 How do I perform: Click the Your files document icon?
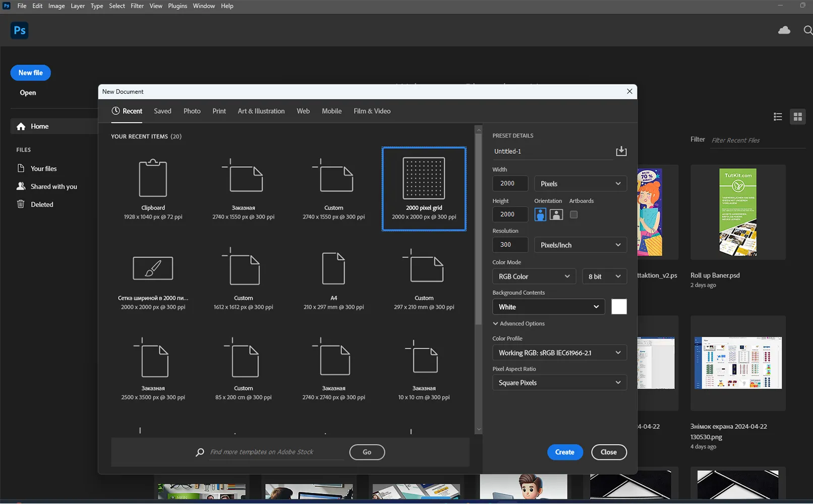(x=21, y=168)
